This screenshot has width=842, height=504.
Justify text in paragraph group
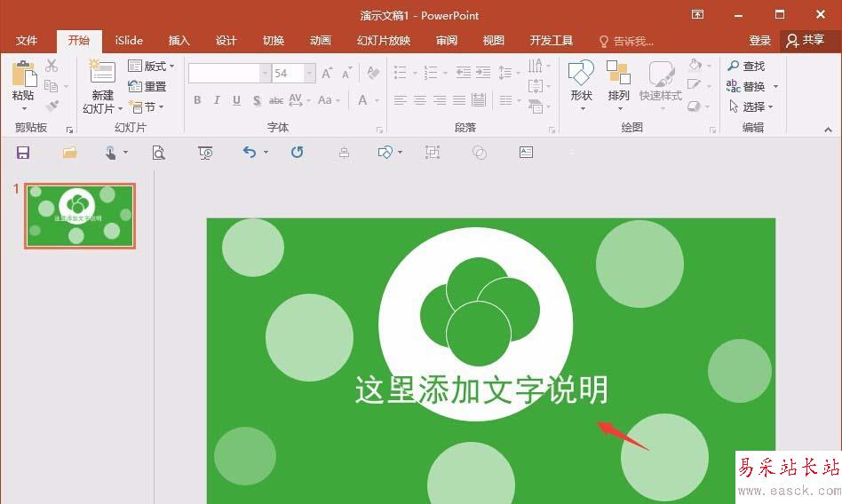point(459,100)
